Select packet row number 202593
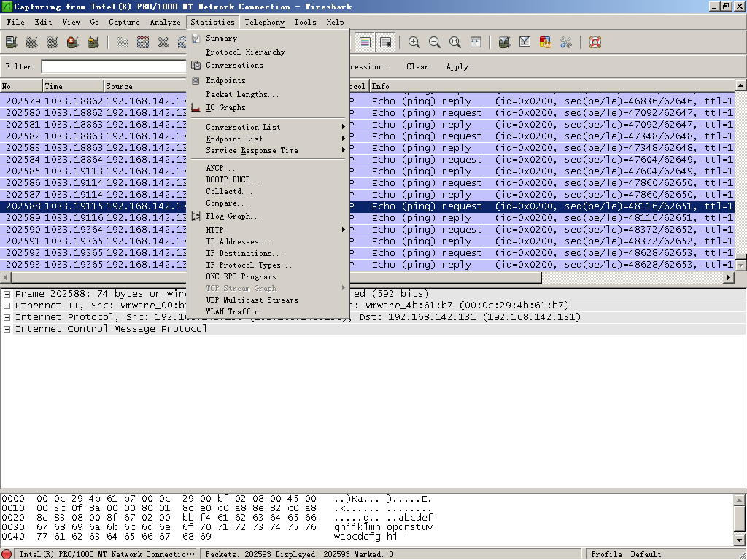The height and width of the screenshot is (560, 747). [368, 265]
